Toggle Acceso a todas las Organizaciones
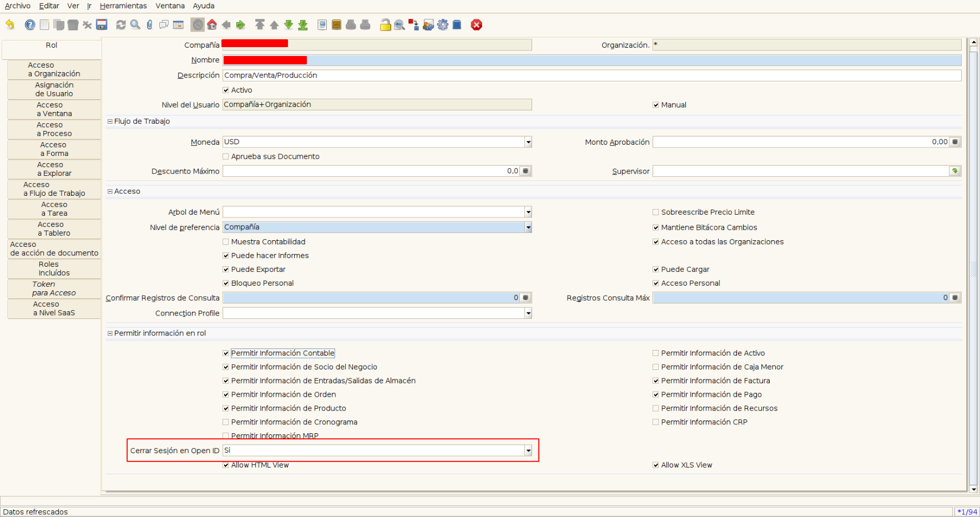980x517 pixels. [x=656, y=242]
